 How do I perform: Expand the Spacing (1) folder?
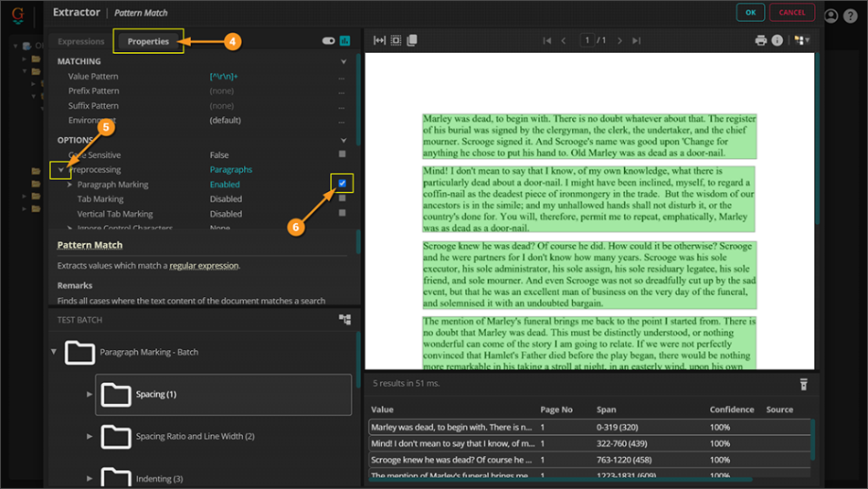tap(90, 394)
